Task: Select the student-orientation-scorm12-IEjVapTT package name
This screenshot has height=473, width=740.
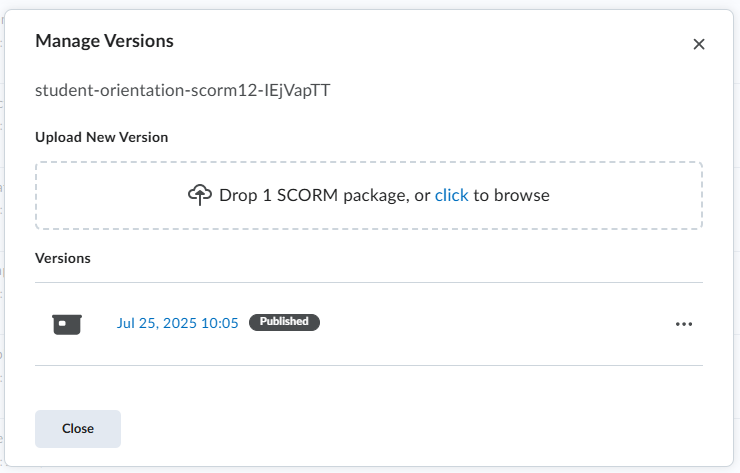Action: [183, 90]
